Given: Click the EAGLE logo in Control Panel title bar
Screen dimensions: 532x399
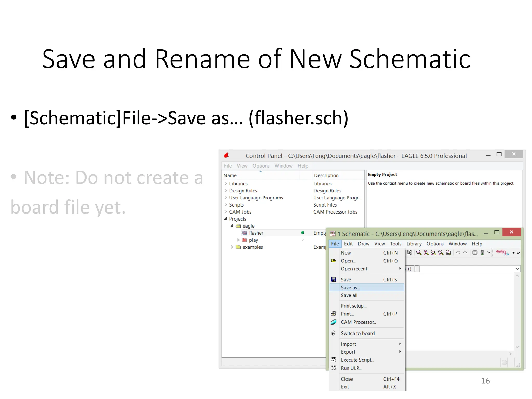Looking at the screenshot, I should (x=226, y=155).
